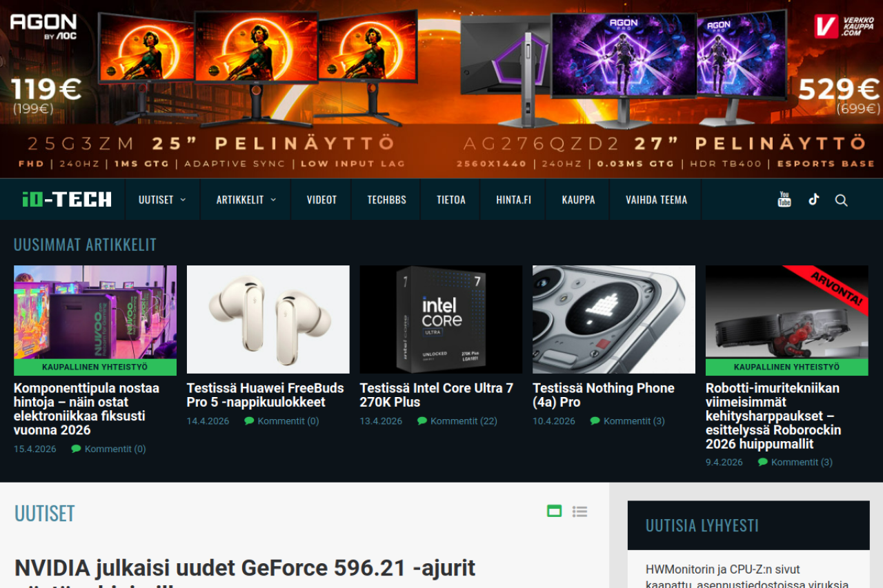Click the AGON by AOC logo
883x588 pixels.
coord(43,26)
